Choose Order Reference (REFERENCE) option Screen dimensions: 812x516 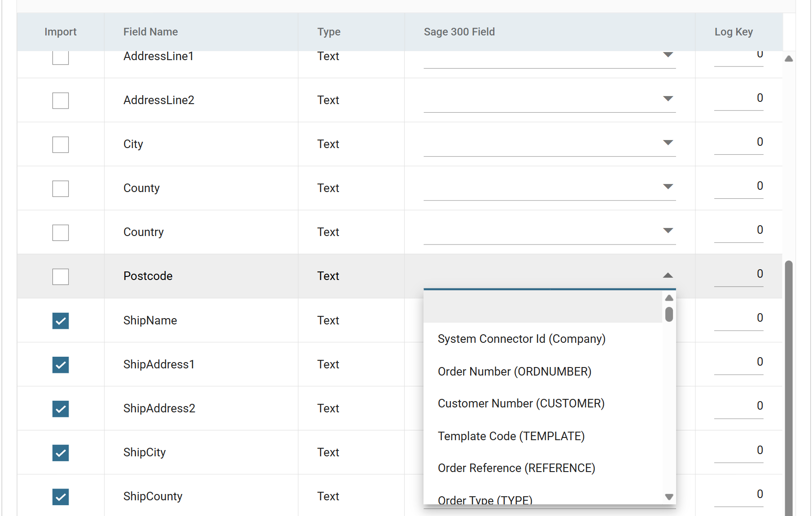(543, 468)
